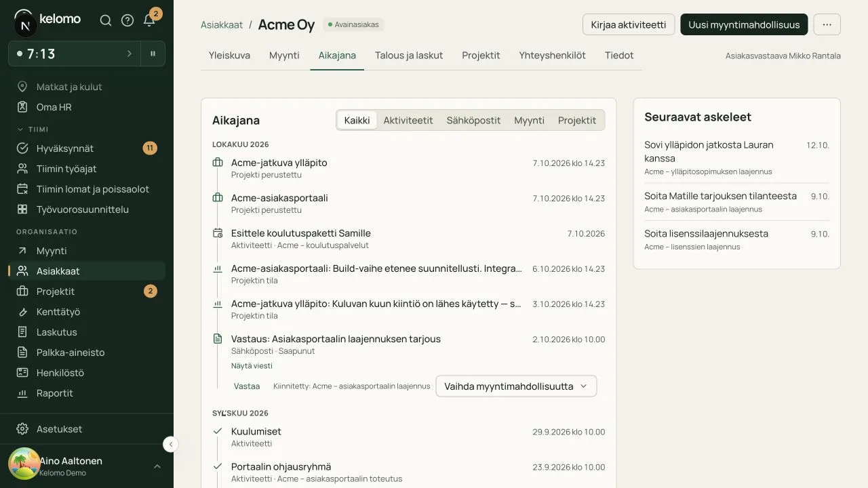Image resolution: width=868 pixels, height=488 pixels.
Task: Collapse the TIIMI sidebar section
Action: (x=33, y=129)
